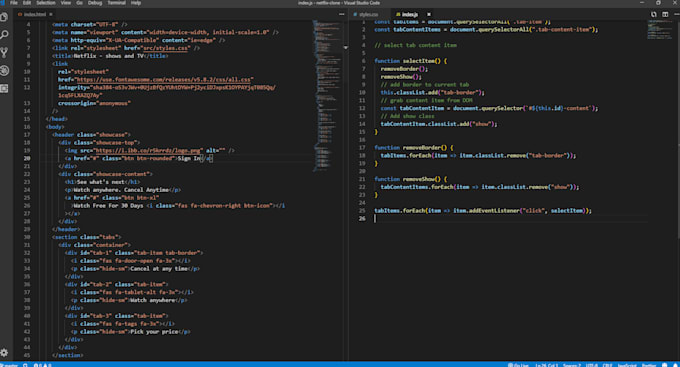680x367 pixels.
Task: Click the minimap of the index.js editor
Action: [x=660, y=29]
